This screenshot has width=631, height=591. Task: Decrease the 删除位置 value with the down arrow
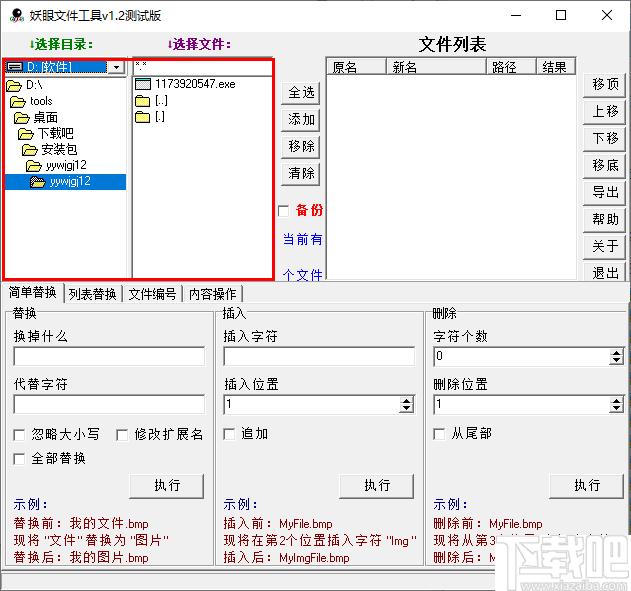(x=616, y=409)
